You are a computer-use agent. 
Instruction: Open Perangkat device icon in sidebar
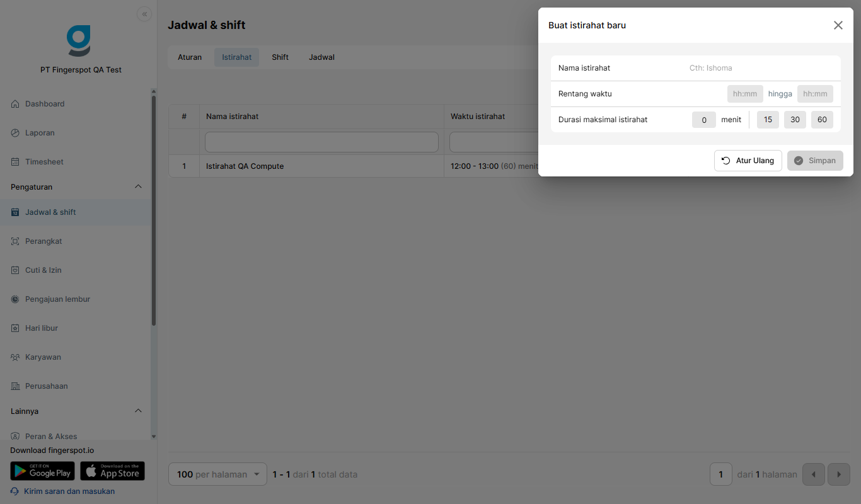[x=15, y=241]
